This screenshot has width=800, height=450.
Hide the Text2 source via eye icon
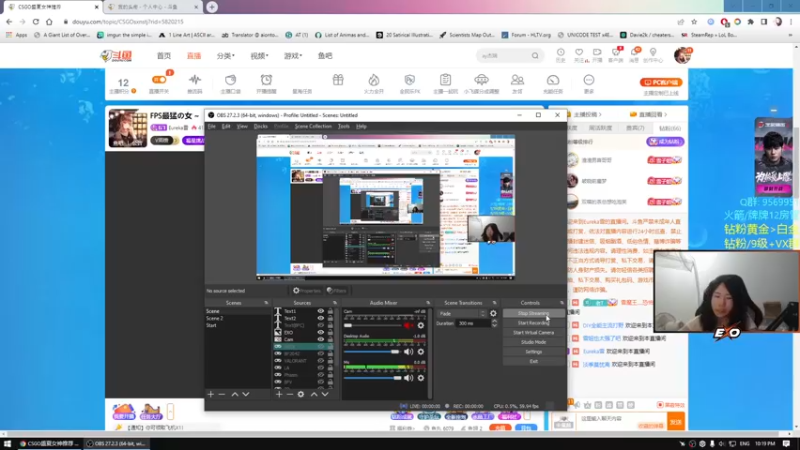click(320, 318)
